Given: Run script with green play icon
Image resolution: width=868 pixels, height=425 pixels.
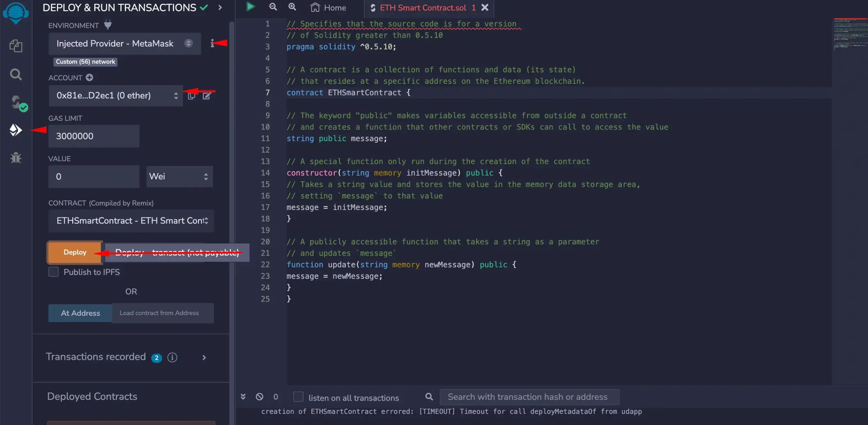Looking at the screenshot, I should [251, 7].
